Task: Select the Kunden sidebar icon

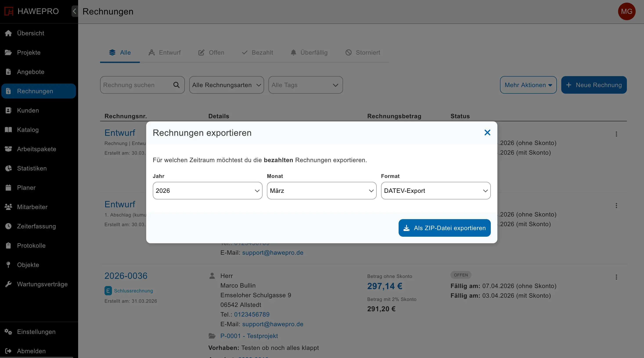Action: coord(8,110)
